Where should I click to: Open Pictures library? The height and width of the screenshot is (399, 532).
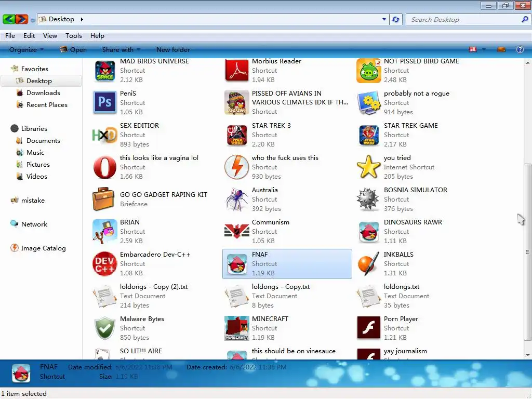click(38, 165)
